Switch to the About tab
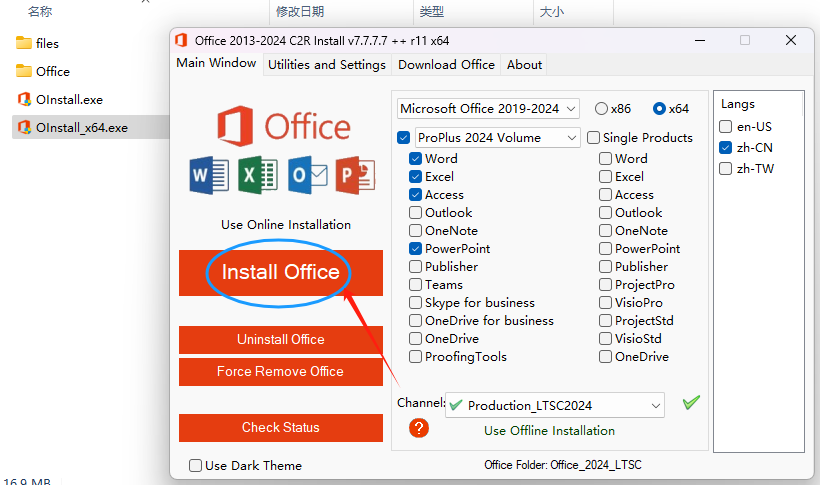 coord(524,65)
